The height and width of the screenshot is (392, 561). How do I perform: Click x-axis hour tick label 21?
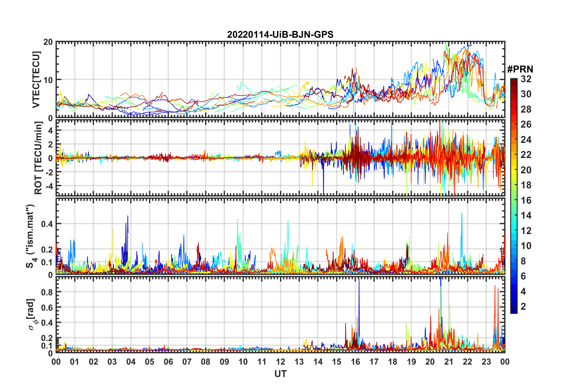449,362
